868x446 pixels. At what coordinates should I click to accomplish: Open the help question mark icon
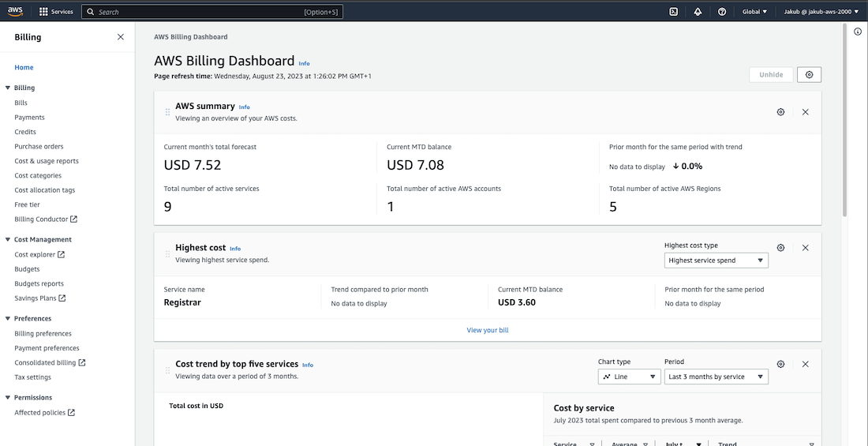[x=722, y=12]
